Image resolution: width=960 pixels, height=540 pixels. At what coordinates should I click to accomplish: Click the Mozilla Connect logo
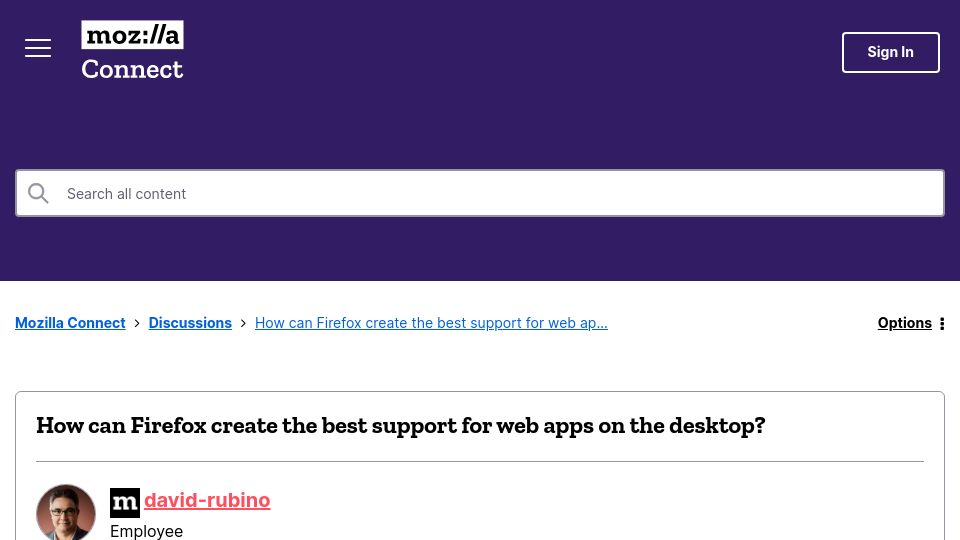click(x=132, y=51)
